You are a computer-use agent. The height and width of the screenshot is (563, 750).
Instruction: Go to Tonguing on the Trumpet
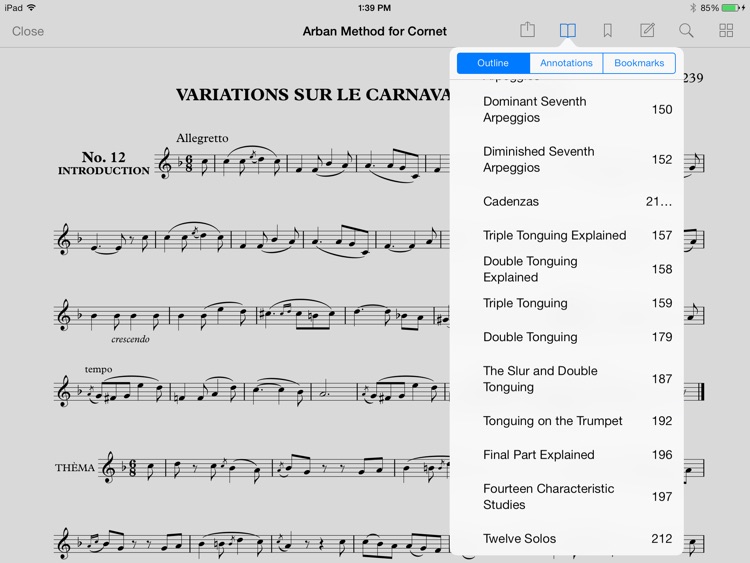pos(567,421)
